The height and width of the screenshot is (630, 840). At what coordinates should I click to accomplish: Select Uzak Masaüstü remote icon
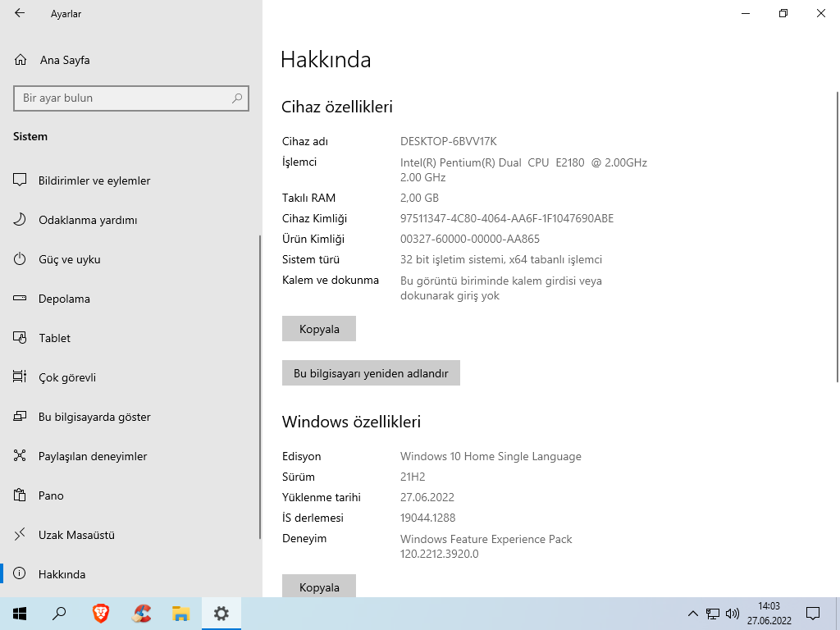pos(20,535)
